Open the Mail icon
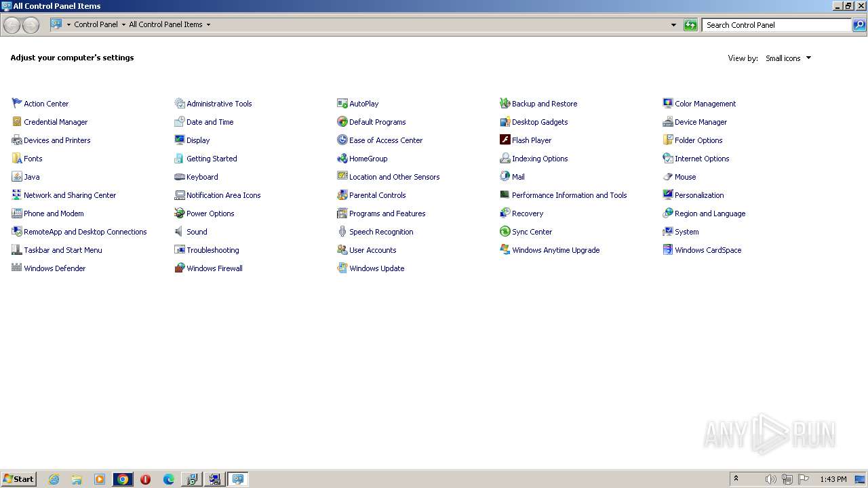868x488 pixels. tap(505, 176)
